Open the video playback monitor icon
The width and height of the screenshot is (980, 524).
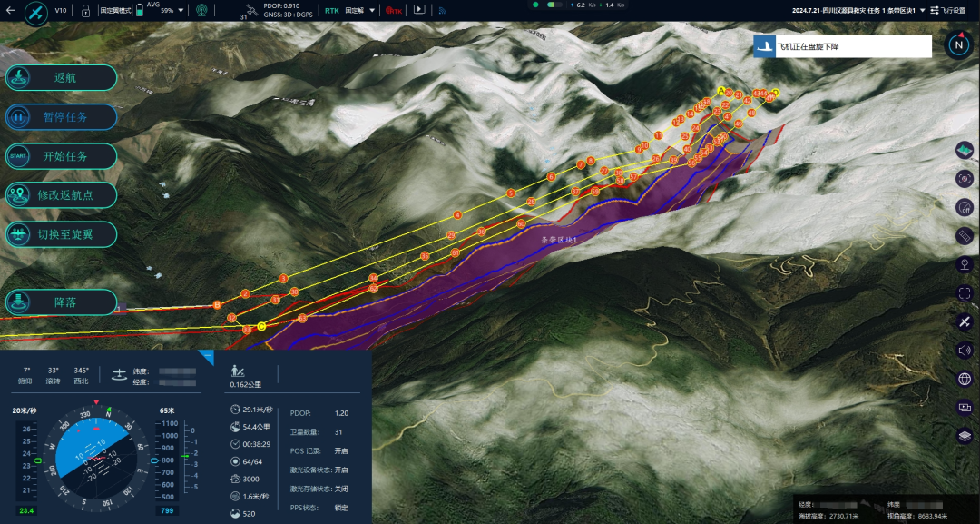[x=419, y=10]
